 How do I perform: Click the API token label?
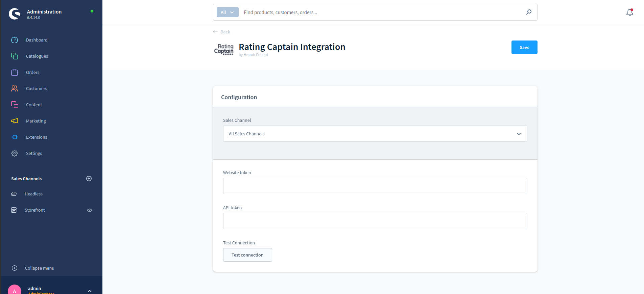[x=232, y=208]
